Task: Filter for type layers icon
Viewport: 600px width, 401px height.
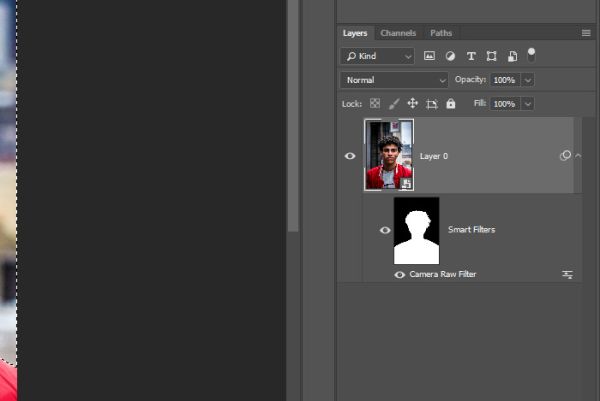Action: pos(471,56)
